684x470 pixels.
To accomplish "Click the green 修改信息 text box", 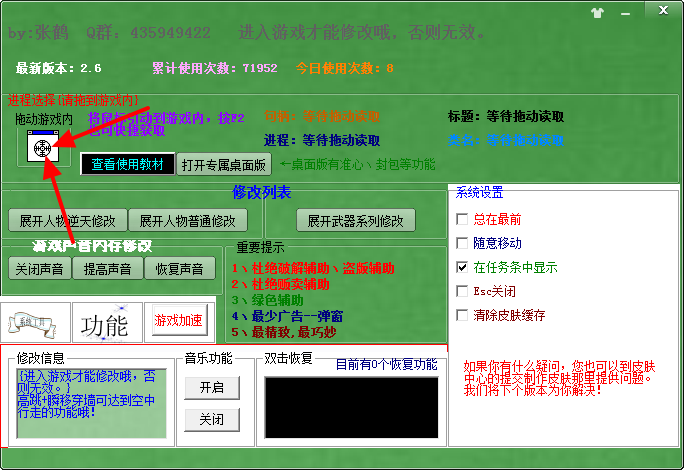I will 92,403.
